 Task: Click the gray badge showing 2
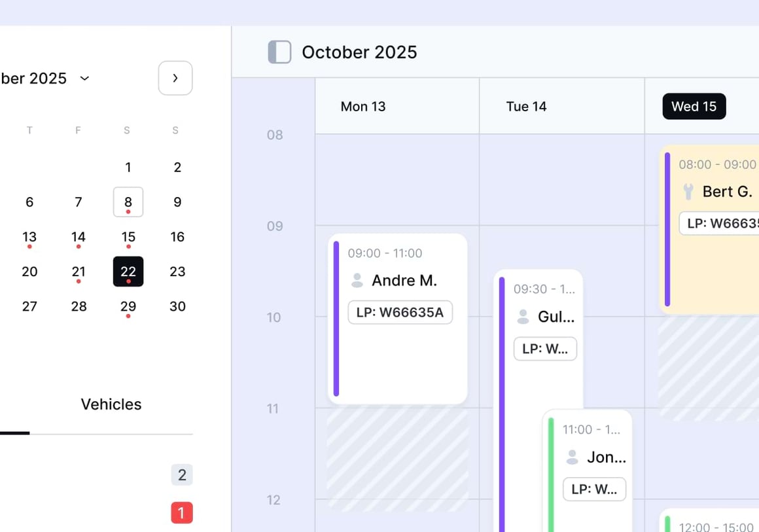(x=182, y=475)
